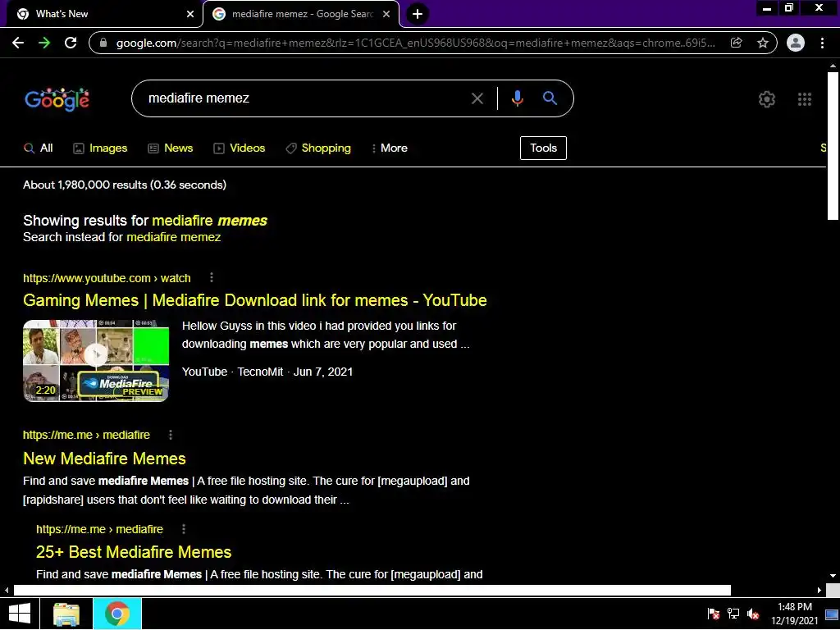Viewport: 840px width, 630px height.
Task: Select the All results tab
Action: [38, 148]
